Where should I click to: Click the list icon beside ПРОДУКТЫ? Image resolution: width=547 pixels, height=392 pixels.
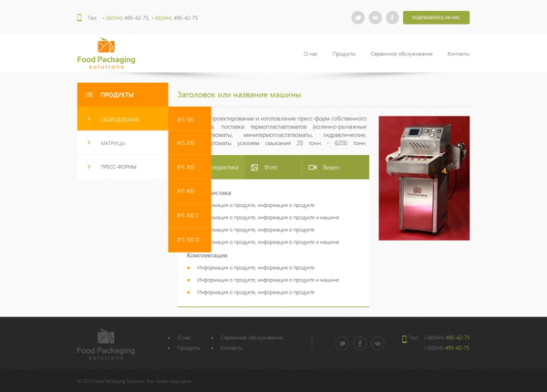click(x=89, y=95)
